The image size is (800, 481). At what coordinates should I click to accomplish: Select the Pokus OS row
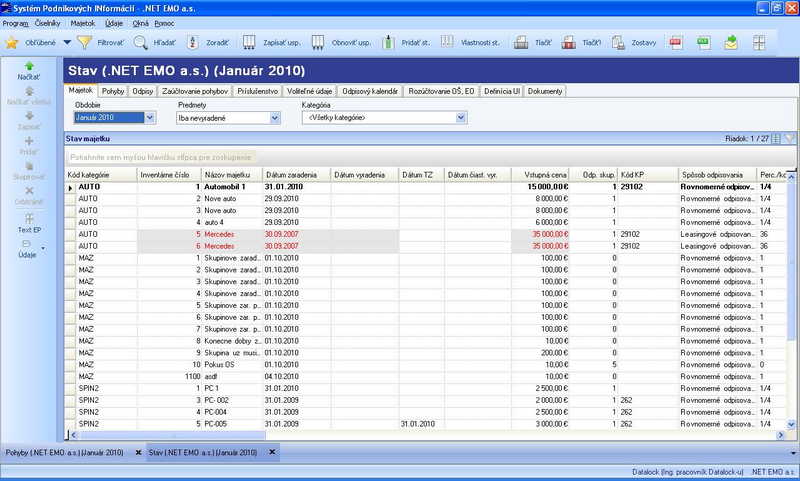[x=426, y=365]
